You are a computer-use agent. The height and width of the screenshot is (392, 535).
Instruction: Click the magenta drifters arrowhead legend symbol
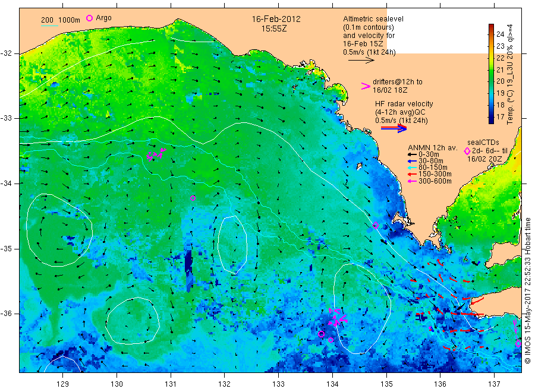[x=366, y=86]
